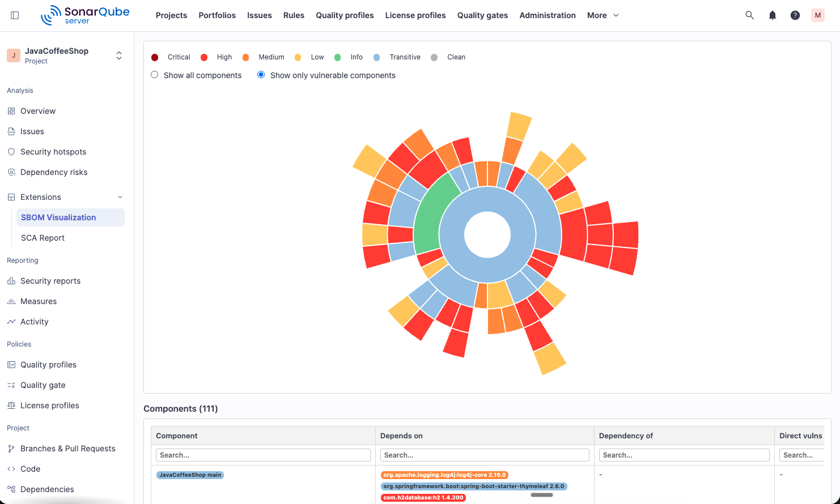Select Show all components radio button
Image resolution: width=840 pixels, height=504 pixels.
tap(154, 75)
